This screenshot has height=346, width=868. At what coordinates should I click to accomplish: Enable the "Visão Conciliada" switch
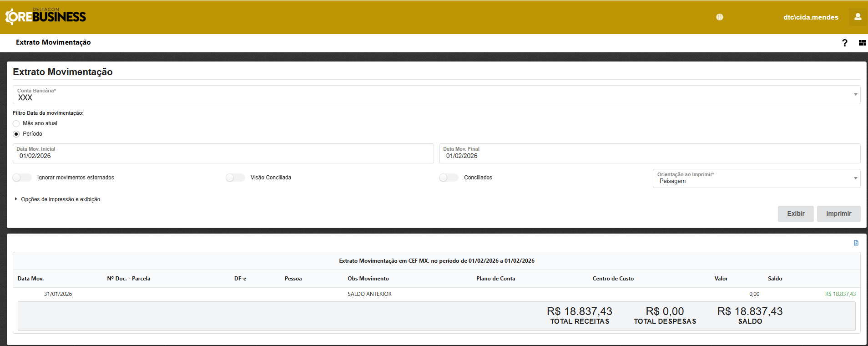pyautogui.click(x=235, y=178)
